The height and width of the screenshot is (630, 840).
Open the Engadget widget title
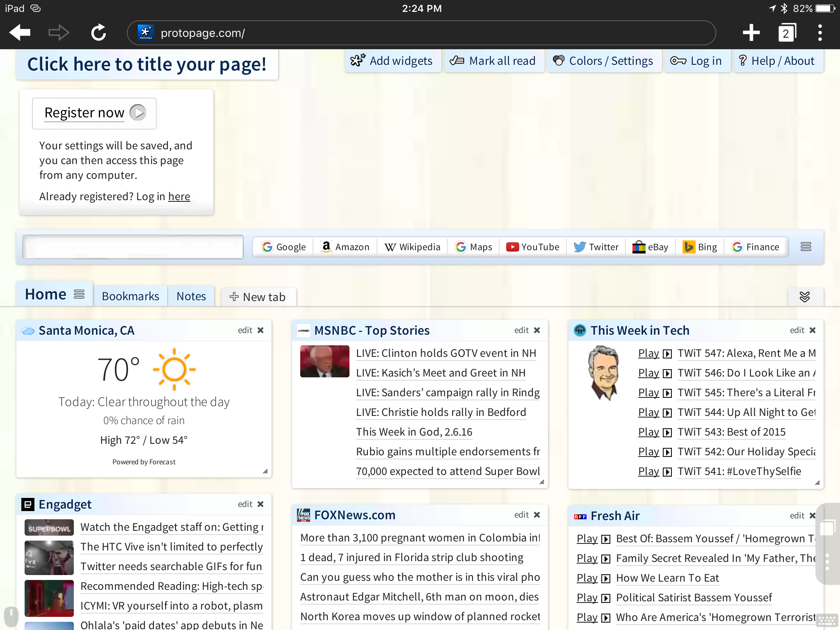click(x=65, y=504)
